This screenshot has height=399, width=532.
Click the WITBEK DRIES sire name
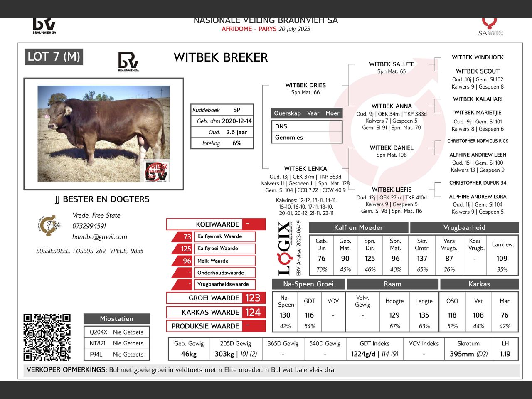pyautogui.click(x=305, y=85)
